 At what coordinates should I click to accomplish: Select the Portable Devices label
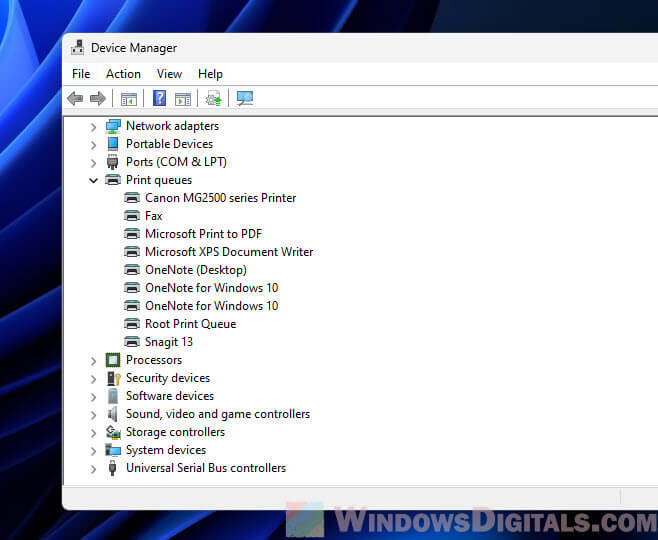(170, 144)
